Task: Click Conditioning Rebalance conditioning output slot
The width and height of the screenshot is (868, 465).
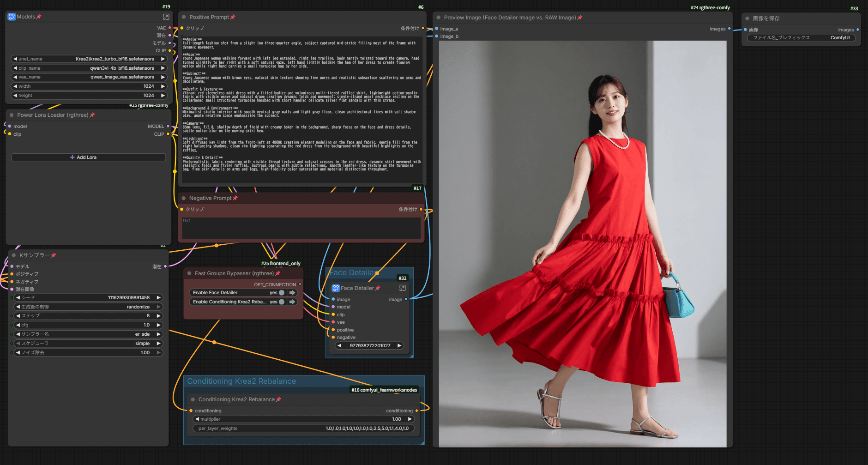Action: click(x=416, y=411)
